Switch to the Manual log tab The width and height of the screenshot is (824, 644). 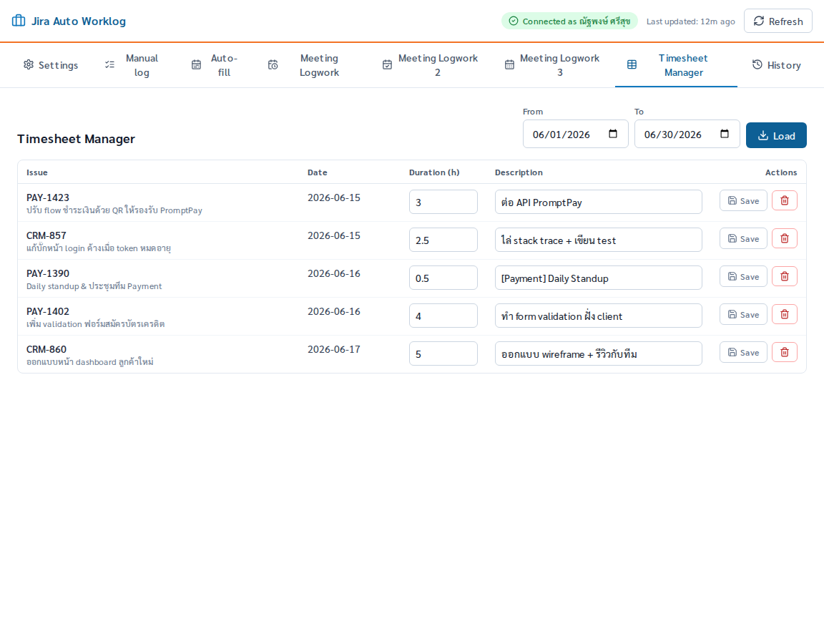[x=134, y=64]
